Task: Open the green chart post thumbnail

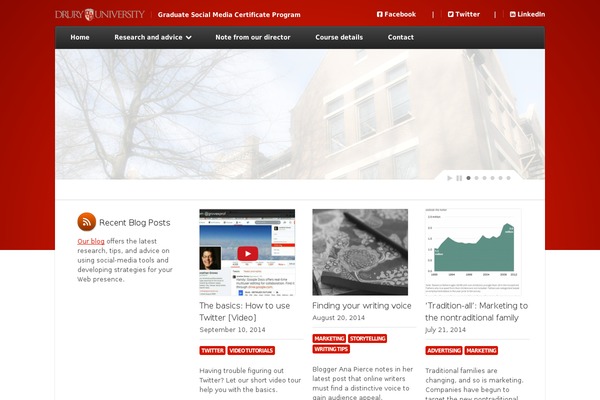Action: coord(473,252)
